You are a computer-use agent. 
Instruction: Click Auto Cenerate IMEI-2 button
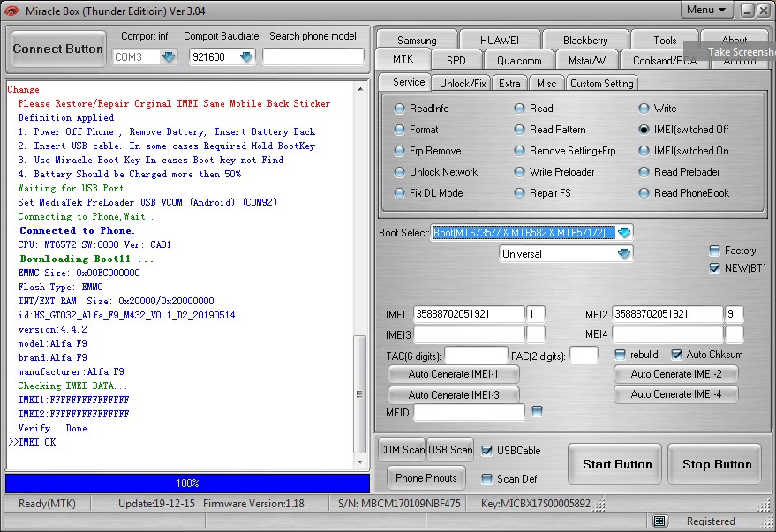[x=675, y=374]
